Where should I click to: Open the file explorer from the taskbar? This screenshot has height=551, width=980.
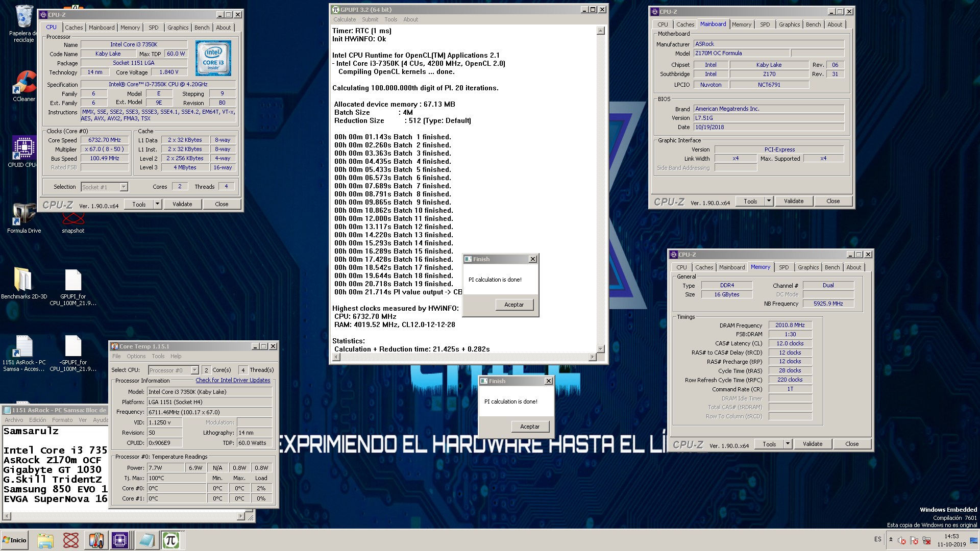click(x=45, y=540)
